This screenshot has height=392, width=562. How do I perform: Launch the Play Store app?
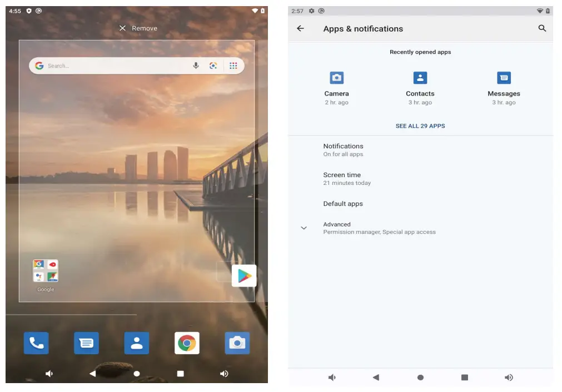tap(244, 275)
